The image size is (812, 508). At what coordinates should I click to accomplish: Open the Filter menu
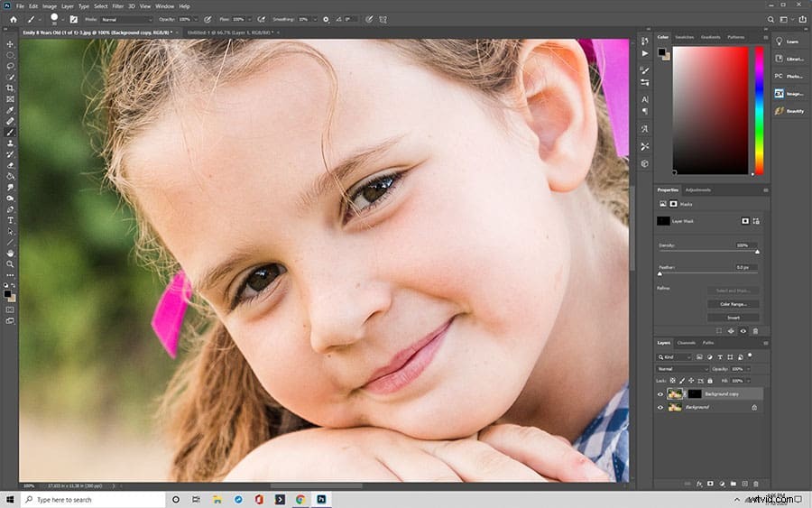pyautogui.click(x=117, y=6)
